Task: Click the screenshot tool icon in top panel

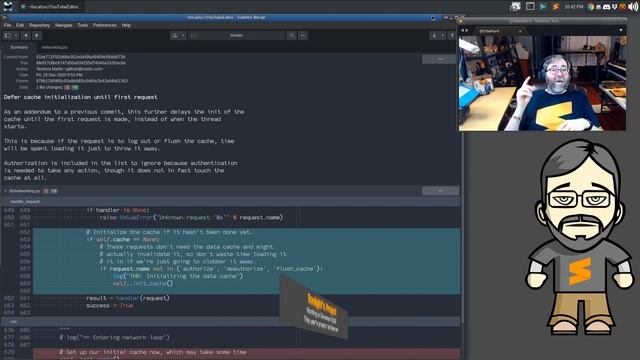Action: click(x=516, y=6)
